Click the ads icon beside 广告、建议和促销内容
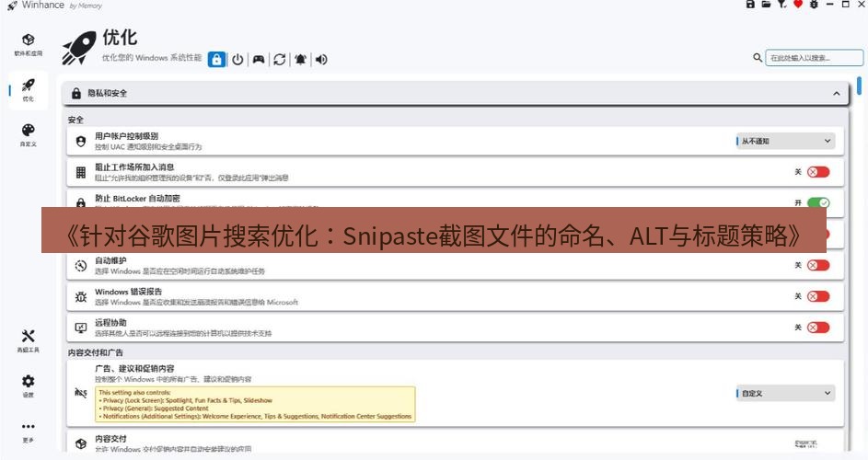 click(81, 393)
